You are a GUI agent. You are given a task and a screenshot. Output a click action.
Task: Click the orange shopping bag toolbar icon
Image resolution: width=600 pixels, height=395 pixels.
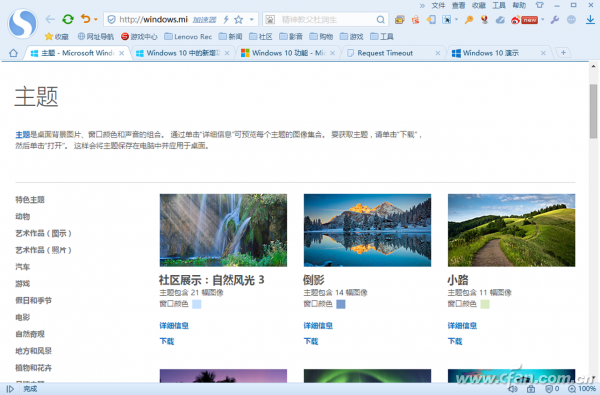[416, 19]
